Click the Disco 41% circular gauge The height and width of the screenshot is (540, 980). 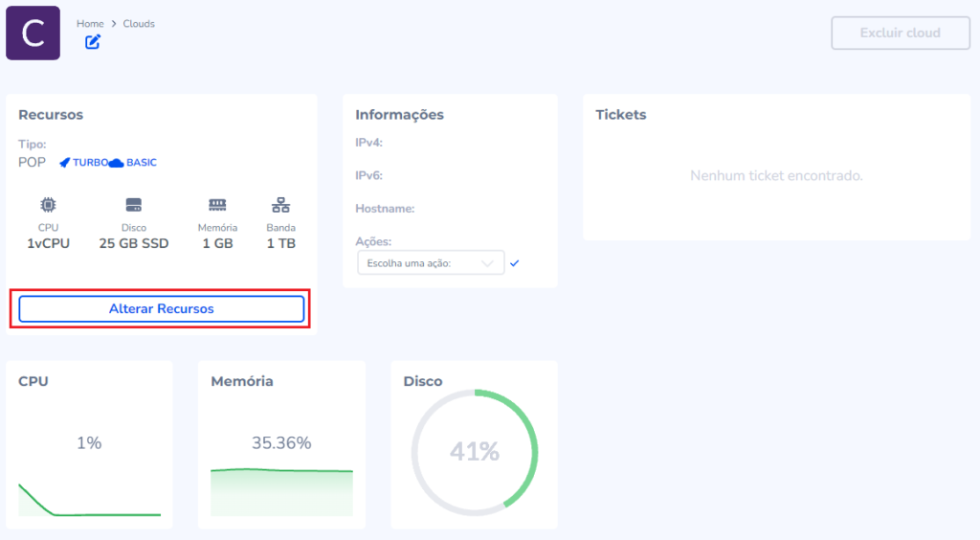475,452
